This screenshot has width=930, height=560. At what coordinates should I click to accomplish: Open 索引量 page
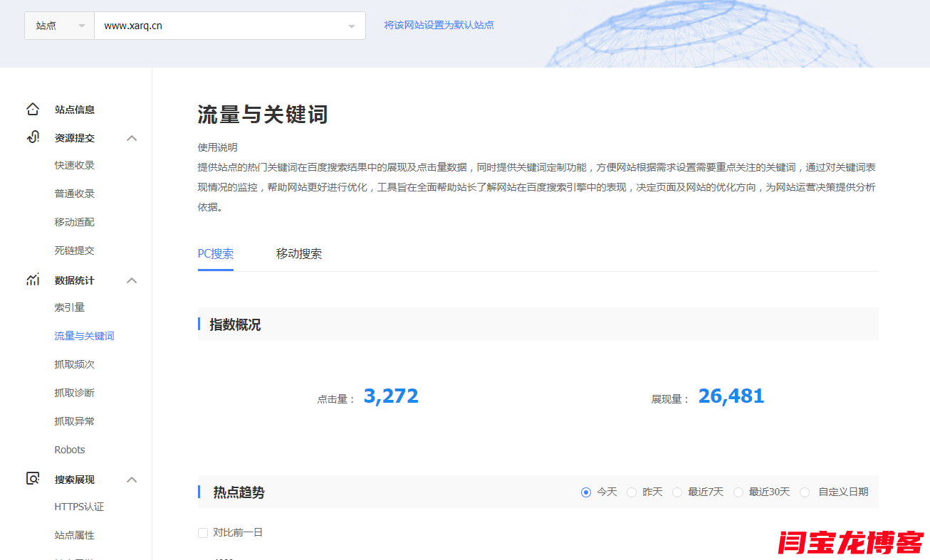click(70, 307)
